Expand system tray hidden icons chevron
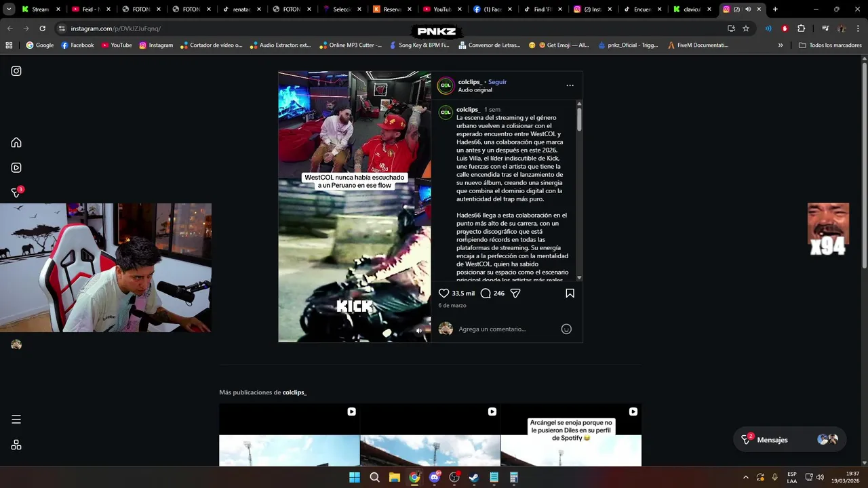 (746, 477)
